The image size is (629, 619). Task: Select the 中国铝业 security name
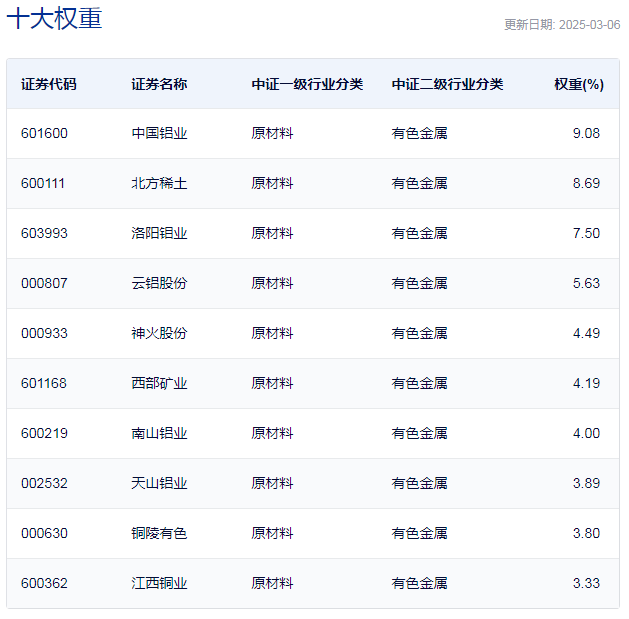pyautogui.click(x=159, y=133)
